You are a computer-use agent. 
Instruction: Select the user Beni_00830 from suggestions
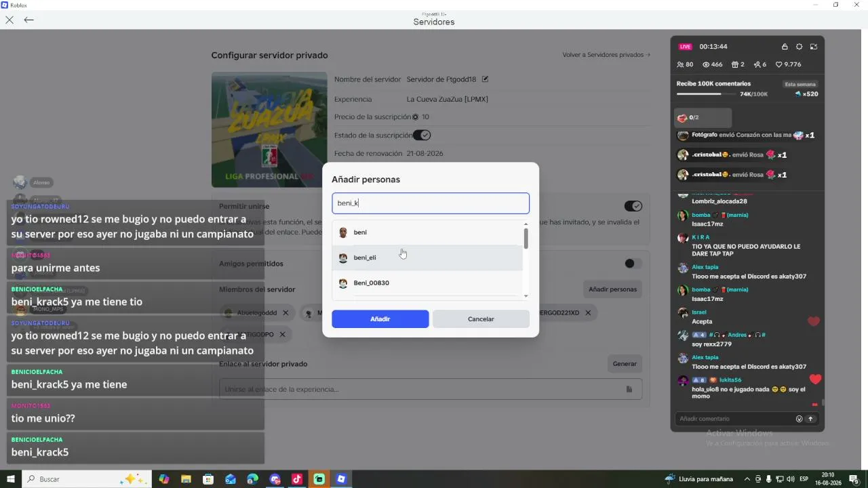click(427, 283)
